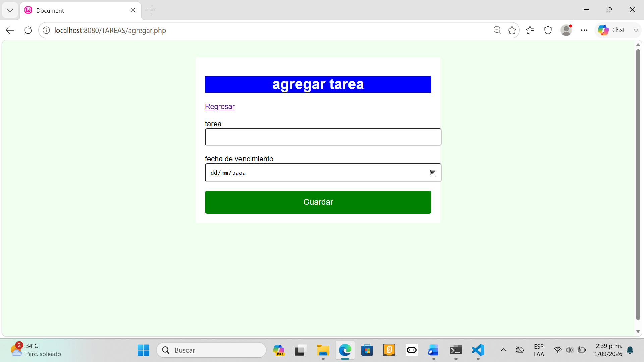Reload the page with the refresh icon
This screenshot has width=644, height=362.
click(28, 30)
